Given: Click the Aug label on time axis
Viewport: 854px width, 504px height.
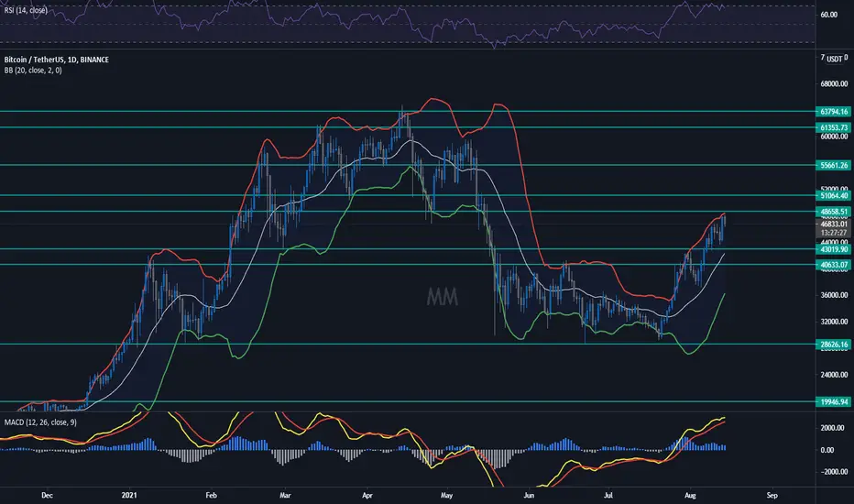Looking at the screenshot, I should [690, 495].
